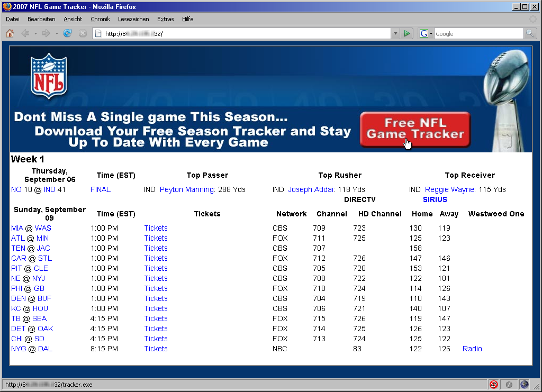Click the Stop loading icon
Viewport: 542px width, 392px height.
coord(83,33)
